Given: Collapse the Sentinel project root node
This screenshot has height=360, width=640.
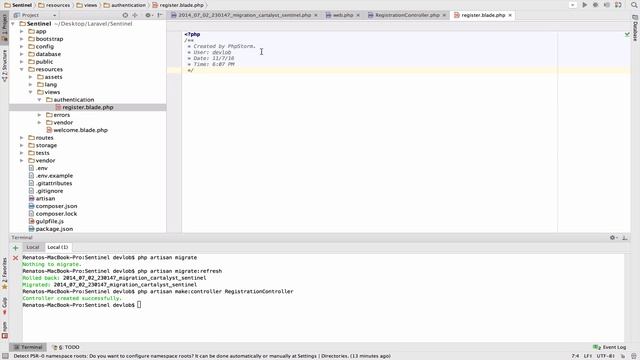Looking at the screenshot, I should pyautogui.click(x=13, y=24).
